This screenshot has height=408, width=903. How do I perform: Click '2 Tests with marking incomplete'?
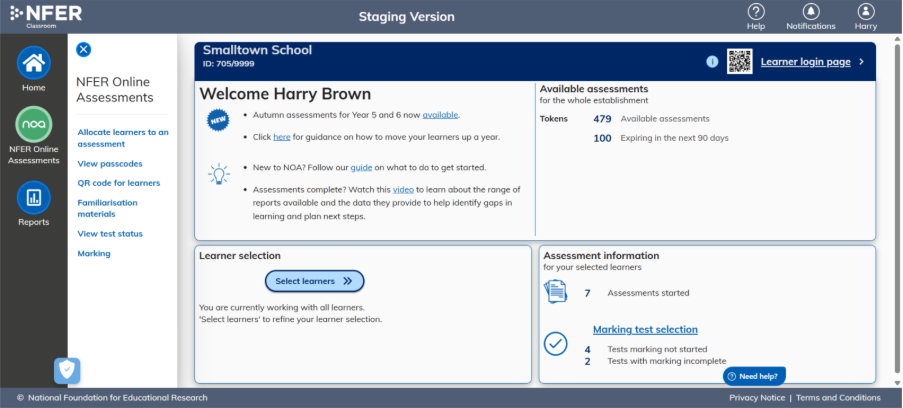[655, 361]
